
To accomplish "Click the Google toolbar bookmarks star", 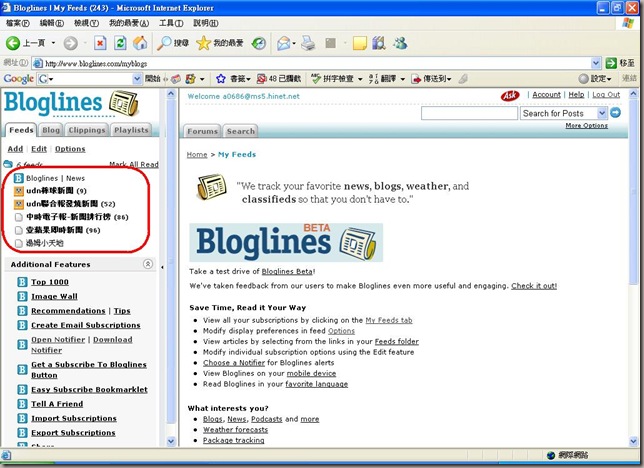I will point(221,78).
